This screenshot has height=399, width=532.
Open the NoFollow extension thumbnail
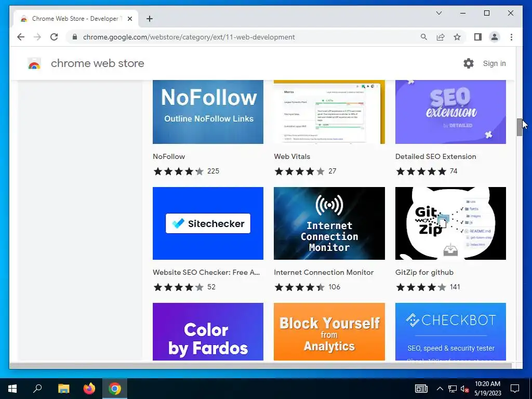tap(208, 112)
